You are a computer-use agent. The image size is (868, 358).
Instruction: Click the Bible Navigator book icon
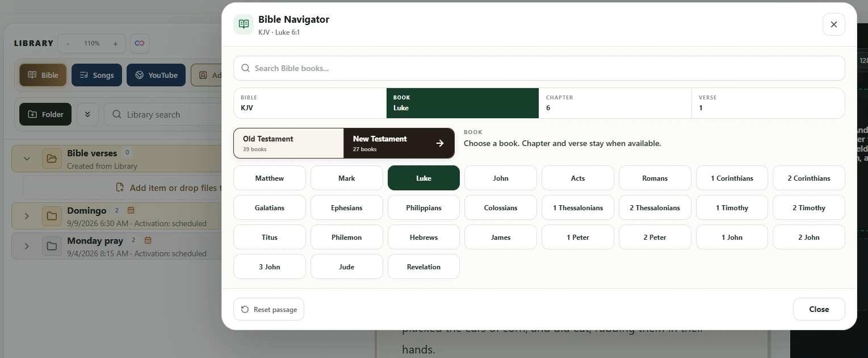coord(244,24)
